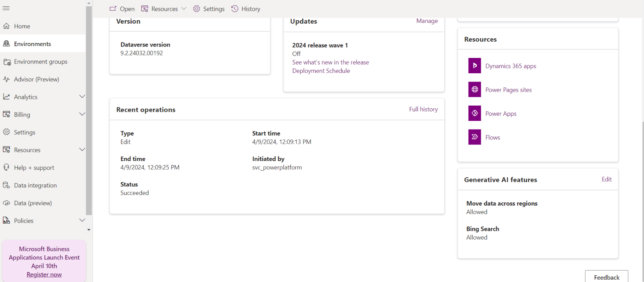Open the Advisor (Preview) sidebar item

[x=36, y=79]
